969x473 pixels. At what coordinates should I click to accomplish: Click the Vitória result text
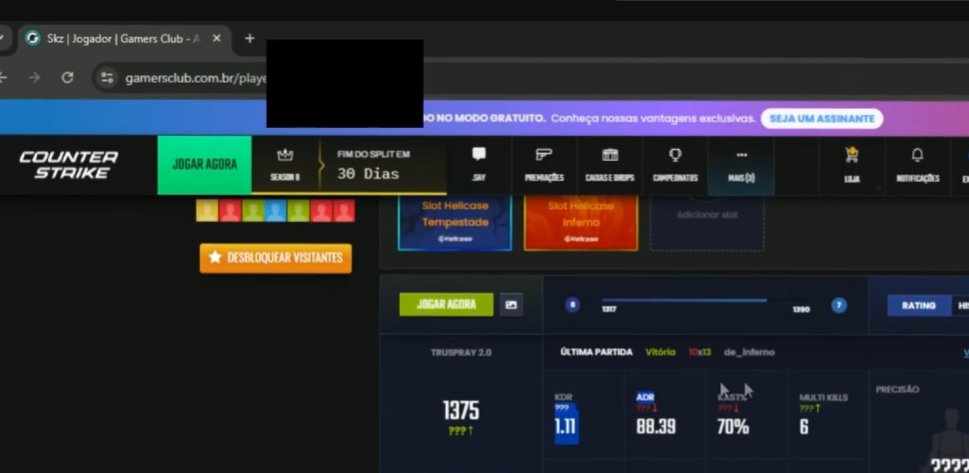tap(660, 352)
